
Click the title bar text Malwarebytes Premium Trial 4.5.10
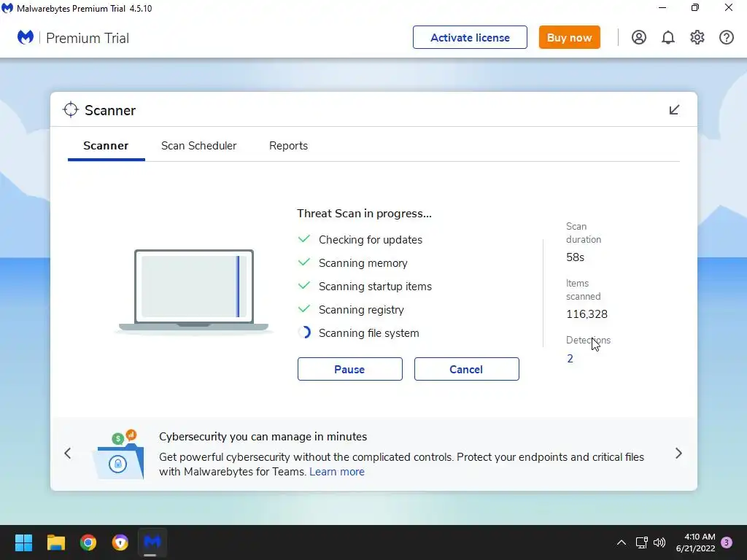[x=85, y=9]
